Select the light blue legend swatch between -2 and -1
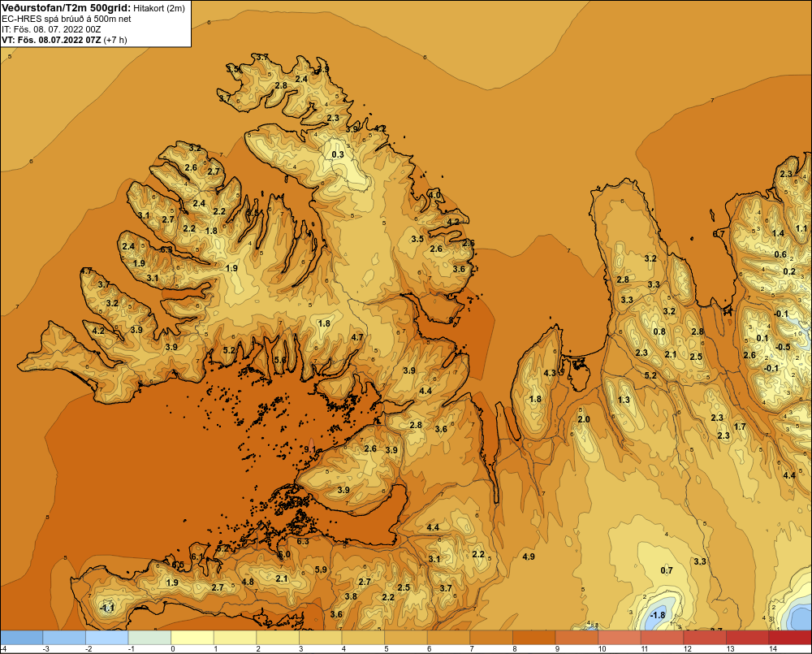This screenshot has width=812, height=654. [x=107, y=638]
